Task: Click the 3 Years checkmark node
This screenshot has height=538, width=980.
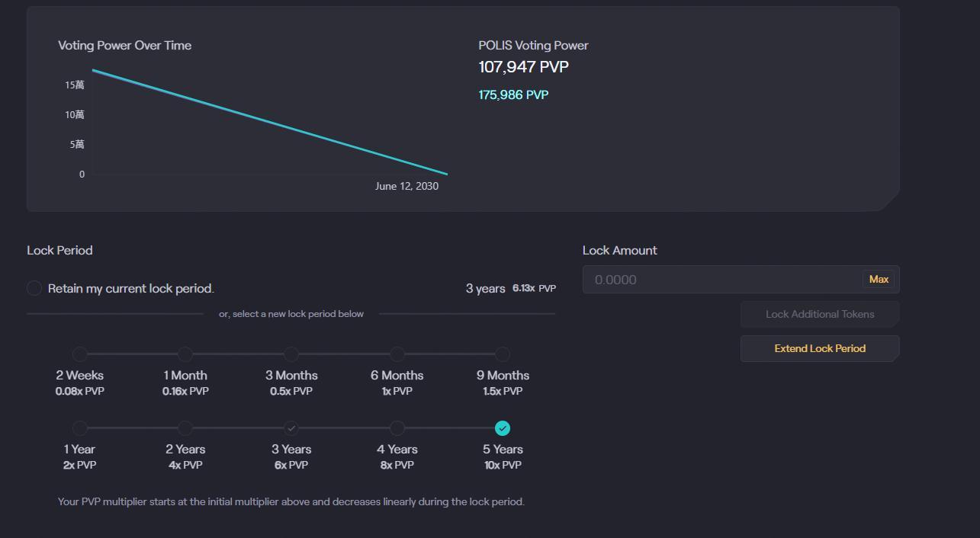Action: click(x=291, y=428)
